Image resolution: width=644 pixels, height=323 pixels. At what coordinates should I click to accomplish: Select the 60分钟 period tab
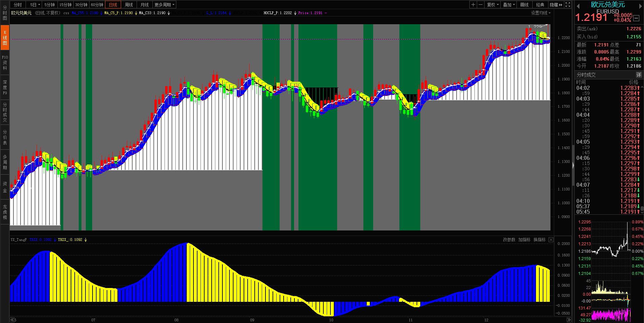(97, 5)
